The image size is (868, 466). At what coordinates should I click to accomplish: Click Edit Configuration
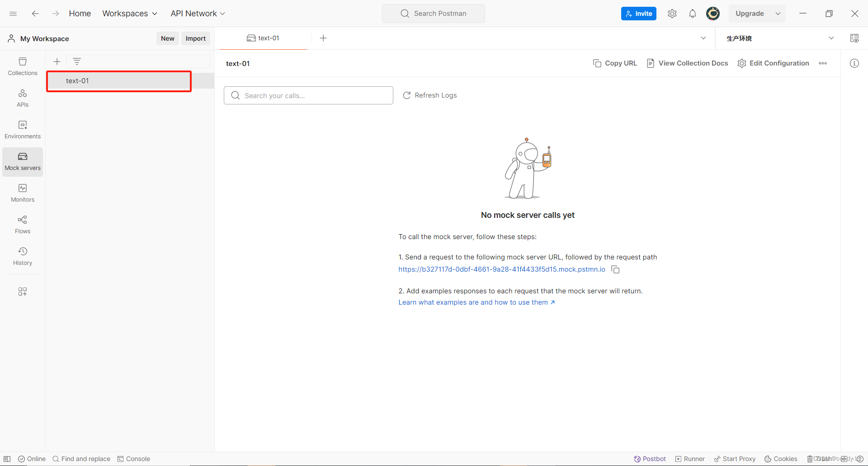(x=773, y=63)
